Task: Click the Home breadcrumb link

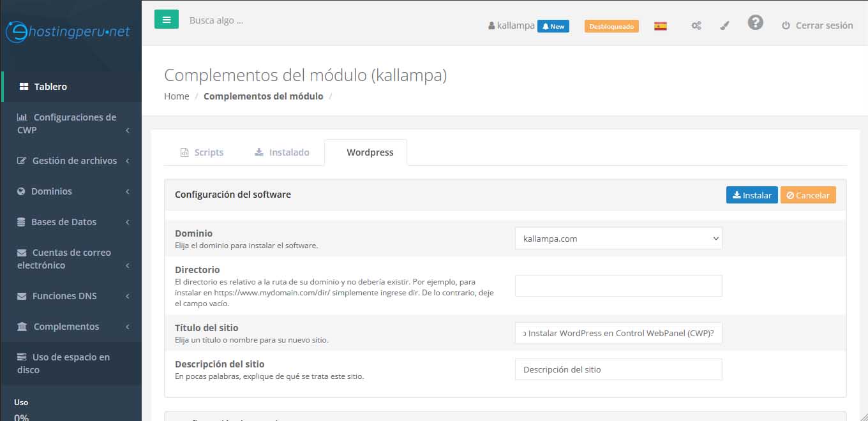Action: (177, 96)
